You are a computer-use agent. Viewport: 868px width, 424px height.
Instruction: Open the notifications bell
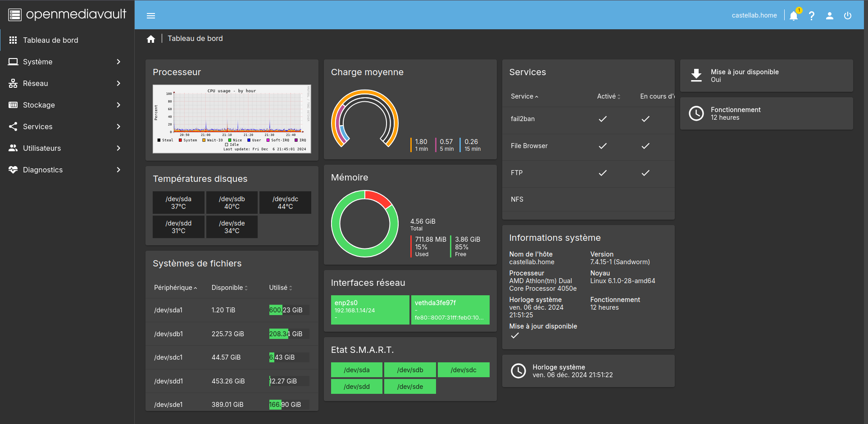click(794, 16)
